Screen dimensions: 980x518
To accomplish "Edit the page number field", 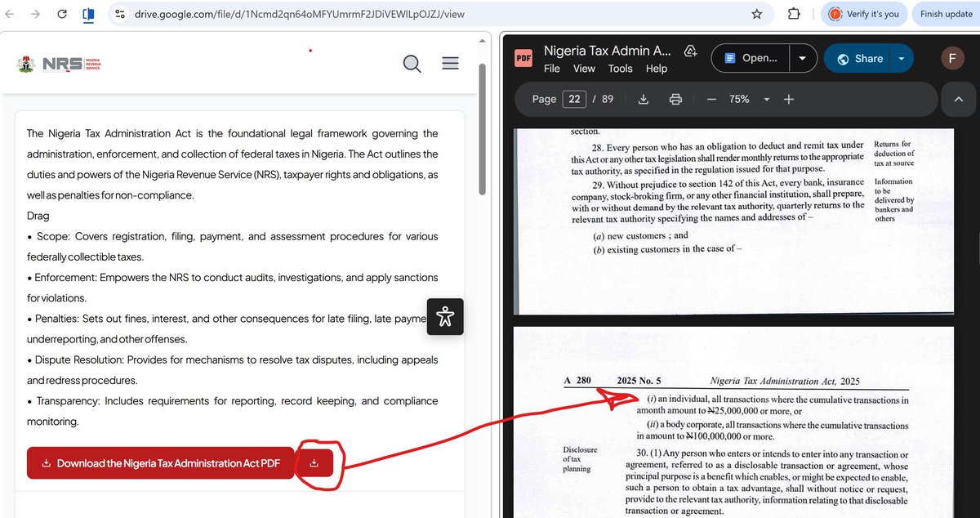I will (x=574, y=99).
